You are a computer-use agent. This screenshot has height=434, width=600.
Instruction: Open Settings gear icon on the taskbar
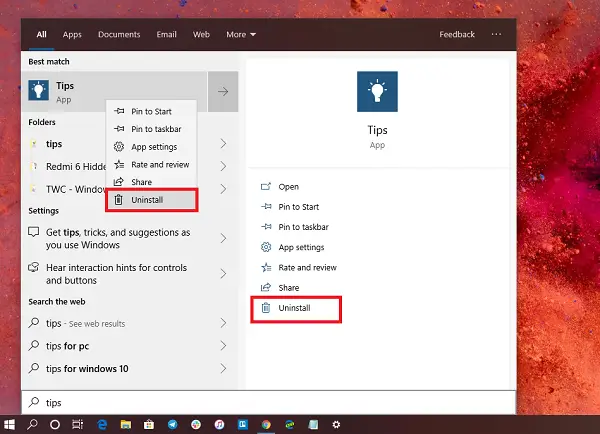pyautogui.click(x=336, y=424)
